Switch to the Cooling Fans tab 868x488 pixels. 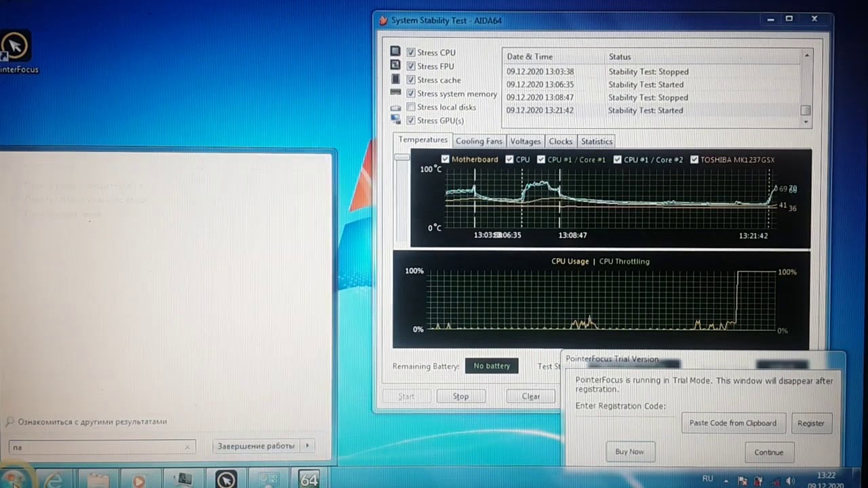479,141
